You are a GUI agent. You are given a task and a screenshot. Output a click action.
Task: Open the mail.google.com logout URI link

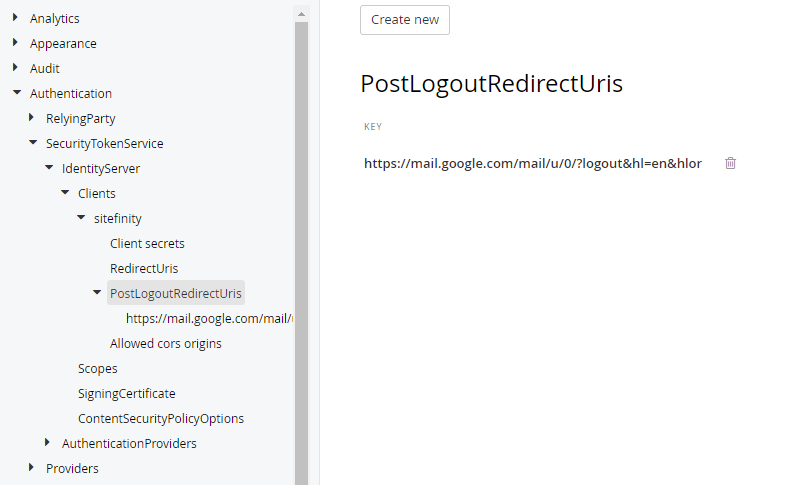tap(533, 163)
